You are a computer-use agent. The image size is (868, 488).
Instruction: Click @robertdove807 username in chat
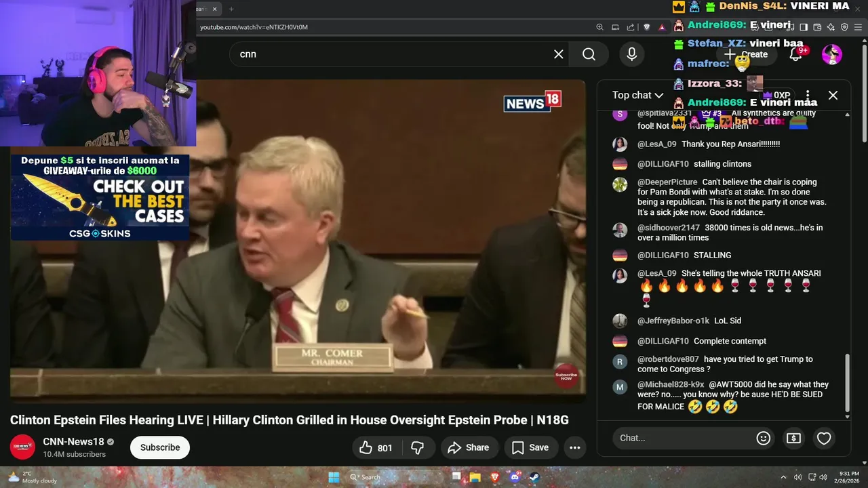(x=668, y=359)
